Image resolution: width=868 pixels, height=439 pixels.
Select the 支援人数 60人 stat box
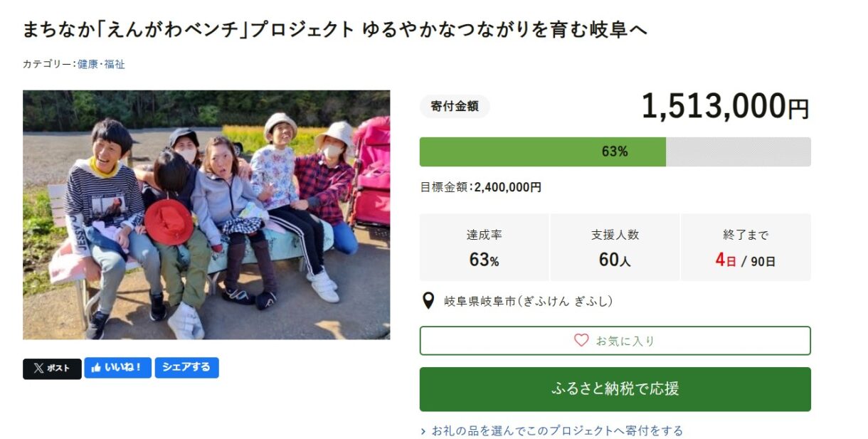(615, 248)
